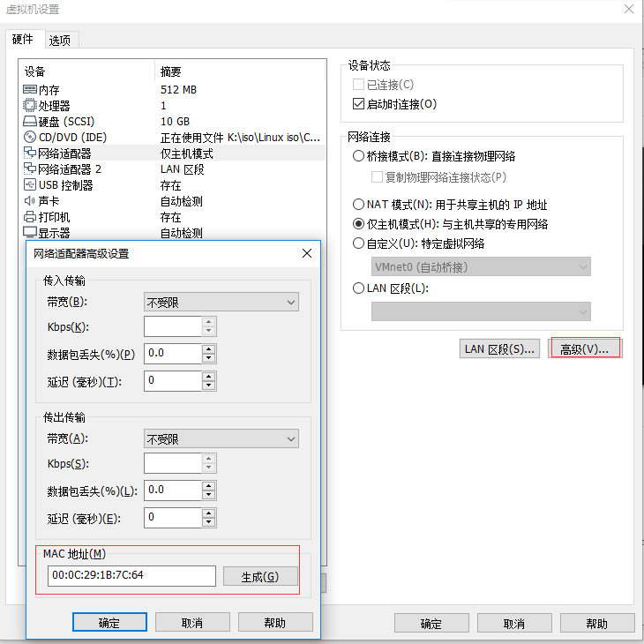The width and height of the screenshot is (644, 644).
Task: Click incoming 数据包丢失(%)(P) field
Action: [173, 354]
